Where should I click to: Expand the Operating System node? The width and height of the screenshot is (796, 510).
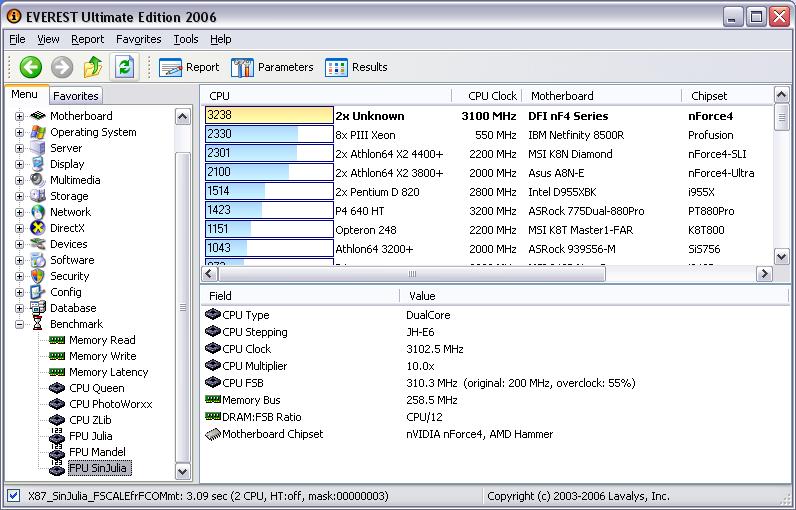pos(19,132)
